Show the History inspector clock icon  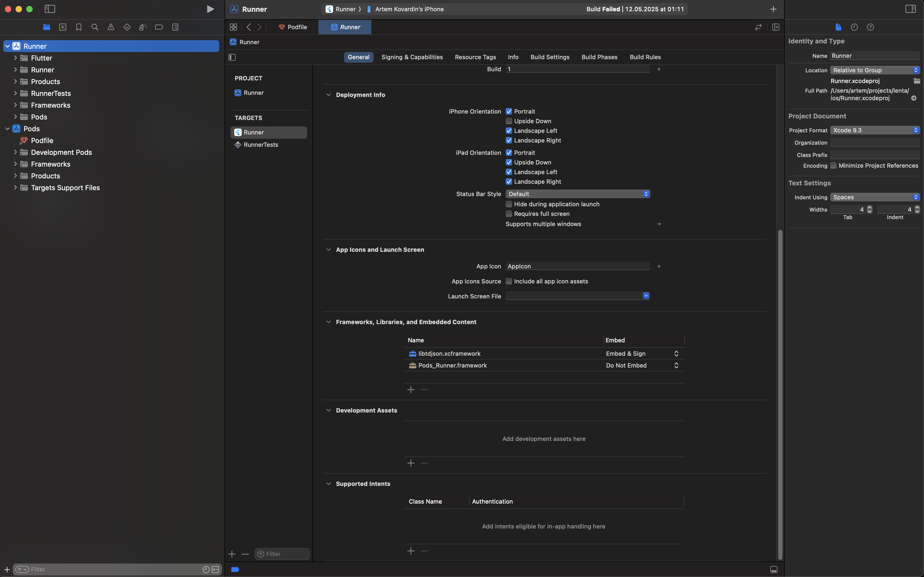coord(854,27)
